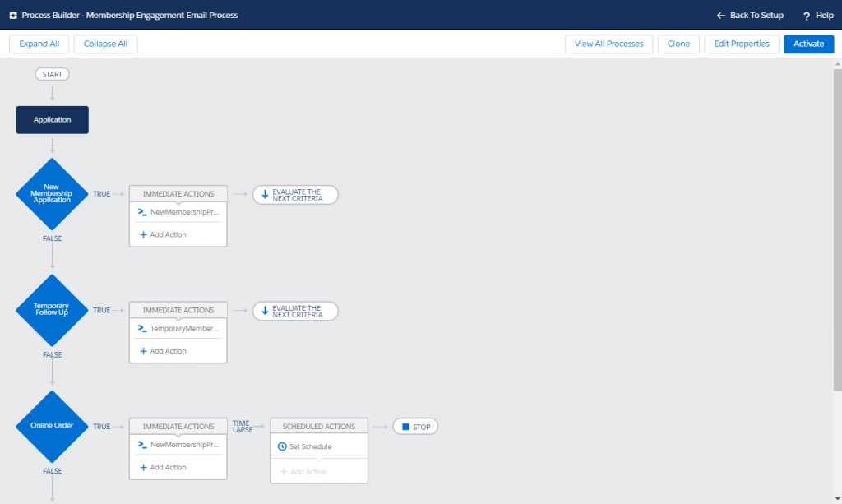Open Edit Properties
Screen dimensions: 842x504
[741, 44]
